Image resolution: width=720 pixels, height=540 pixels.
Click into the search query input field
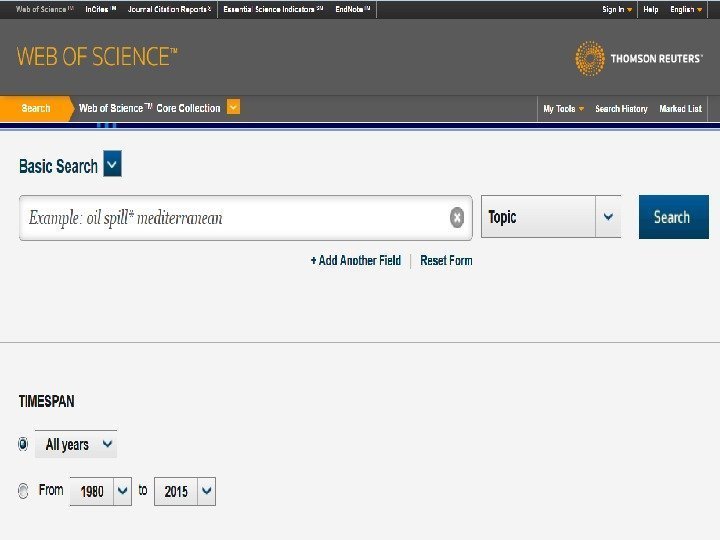point(246,218)
